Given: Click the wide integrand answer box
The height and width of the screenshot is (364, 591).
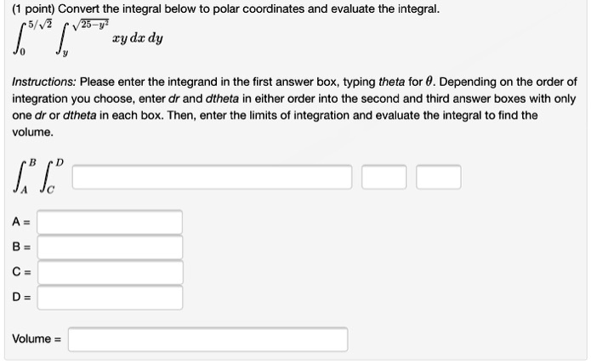Looking at the screenshot, I should [x=213, y=178].
